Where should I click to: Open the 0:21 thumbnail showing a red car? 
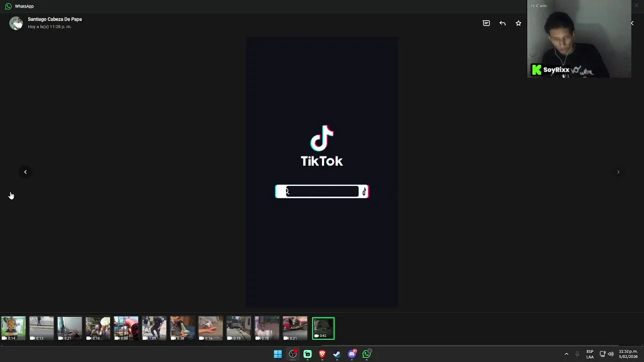pyautogui.click(x=295, y=328)
